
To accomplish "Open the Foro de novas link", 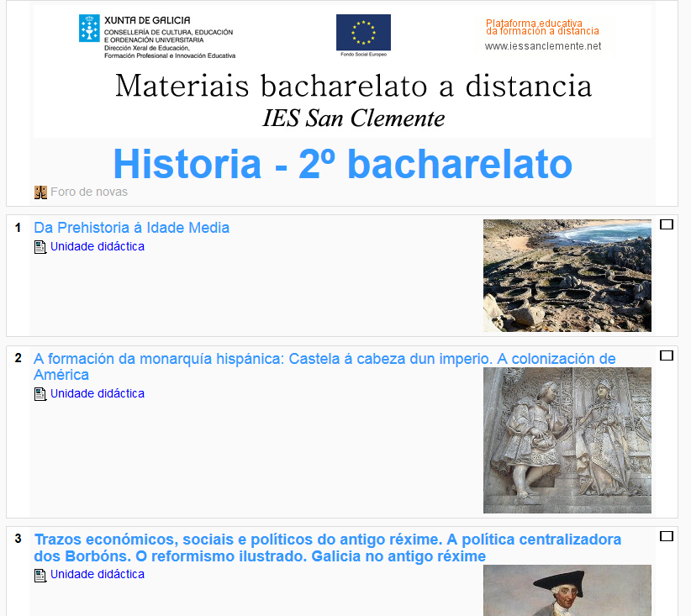I will pyautogui.click(x=89, y=192).
